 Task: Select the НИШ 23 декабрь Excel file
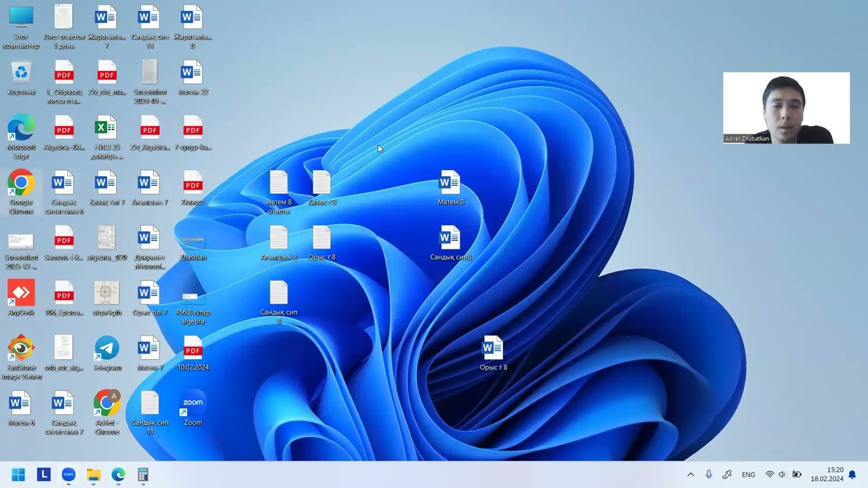107,138
